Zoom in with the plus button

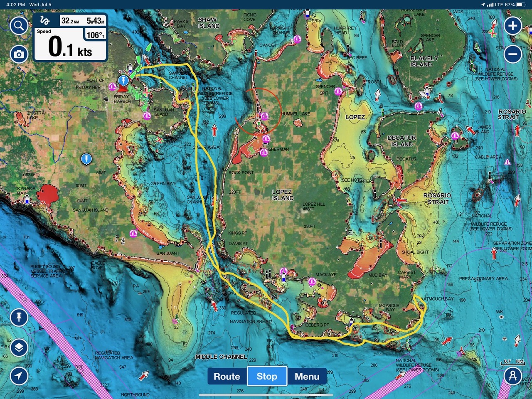[x=513, y=26]
